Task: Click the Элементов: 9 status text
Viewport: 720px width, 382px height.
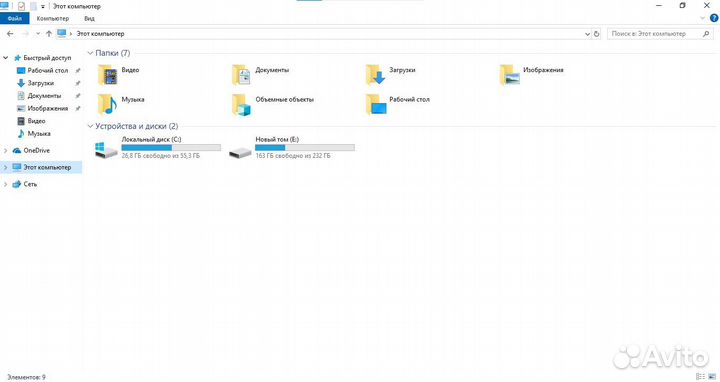Action: click(26, 377)
